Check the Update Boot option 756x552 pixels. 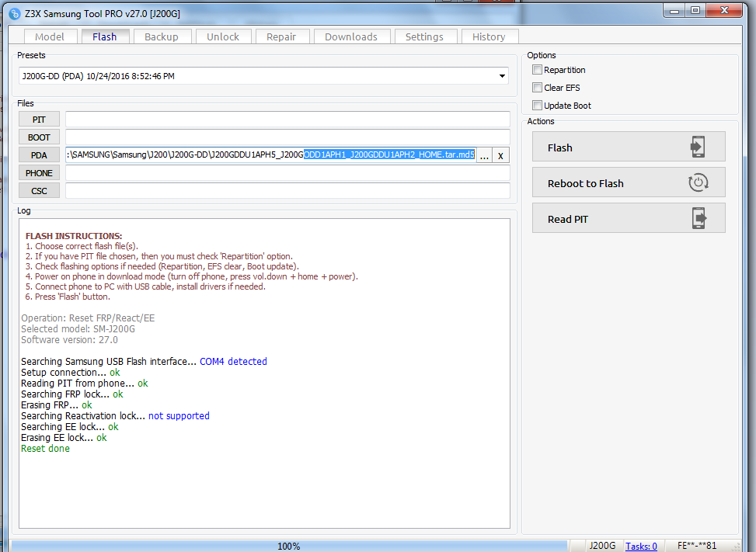537,105
